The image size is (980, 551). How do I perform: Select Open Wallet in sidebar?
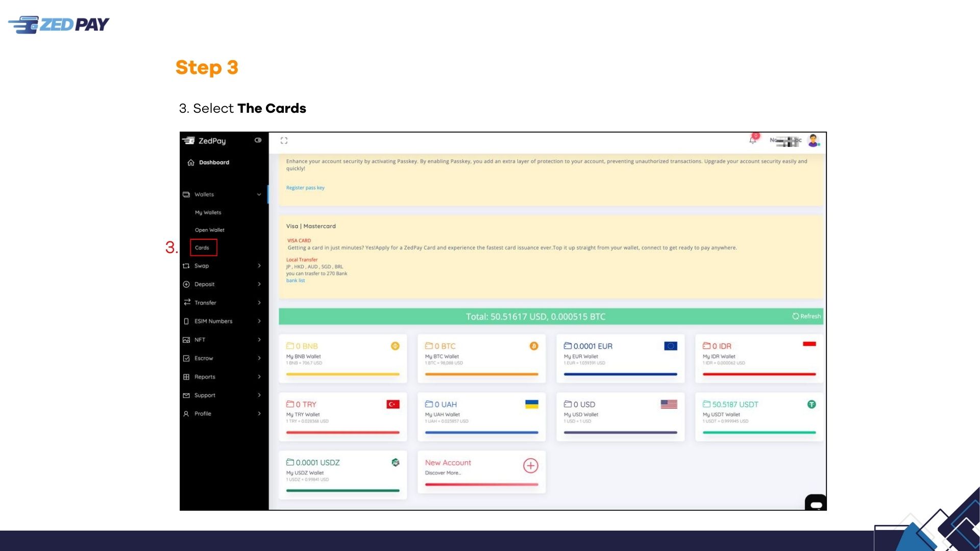210,230
